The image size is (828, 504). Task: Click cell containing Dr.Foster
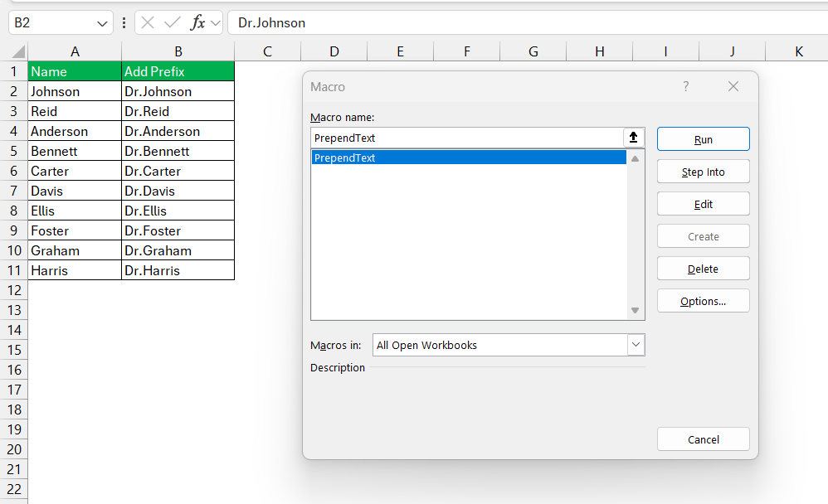(178, 230)
